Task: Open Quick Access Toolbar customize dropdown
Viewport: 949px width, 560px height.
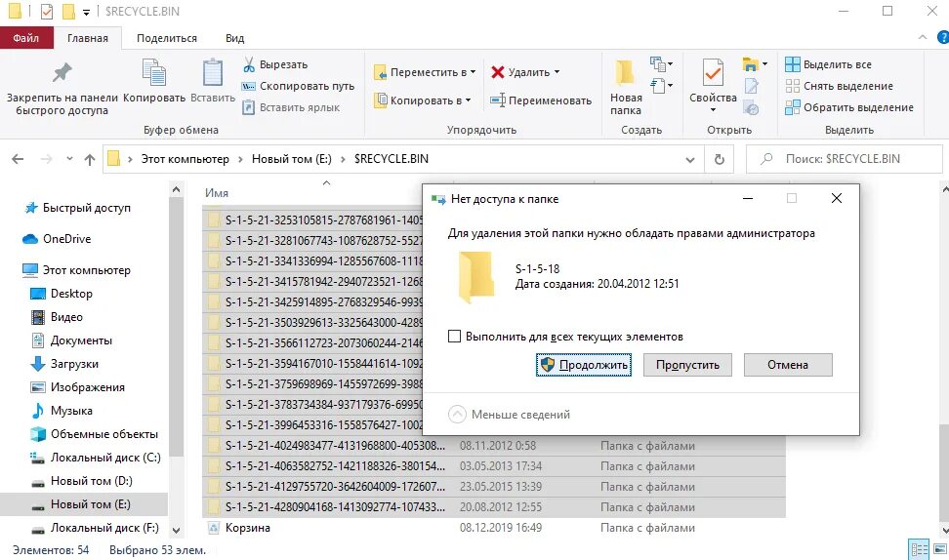Action: (x=86, y=12)
